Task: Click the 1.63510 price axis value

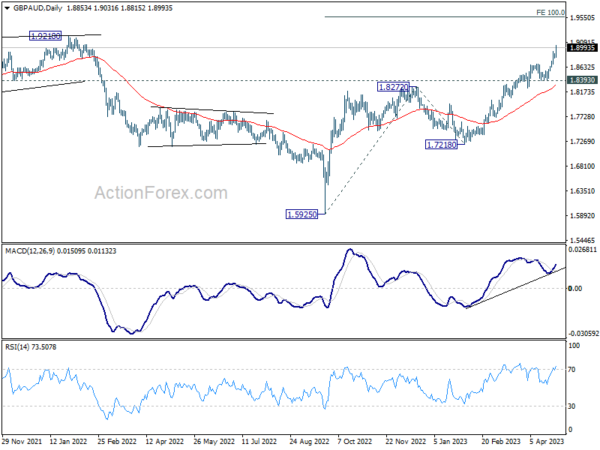Action: tap(582, 191)
